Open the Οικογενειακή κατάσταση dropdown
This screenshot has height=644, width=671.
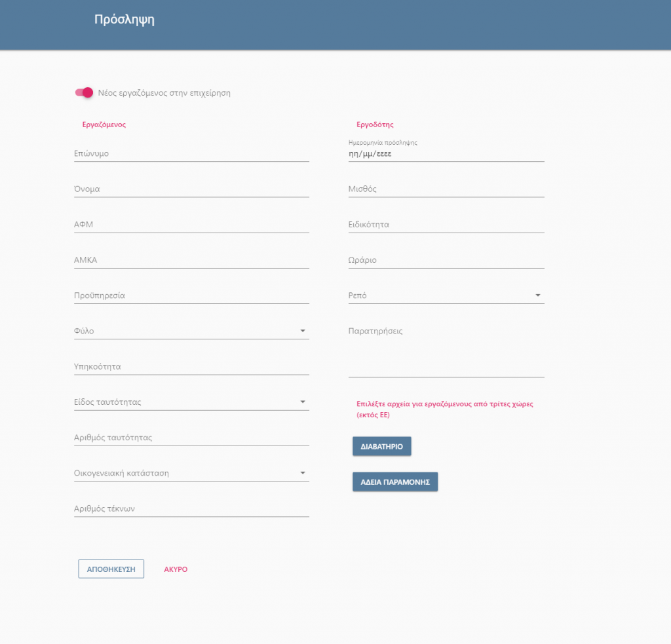pyautogui.click(x=191, y=472)
